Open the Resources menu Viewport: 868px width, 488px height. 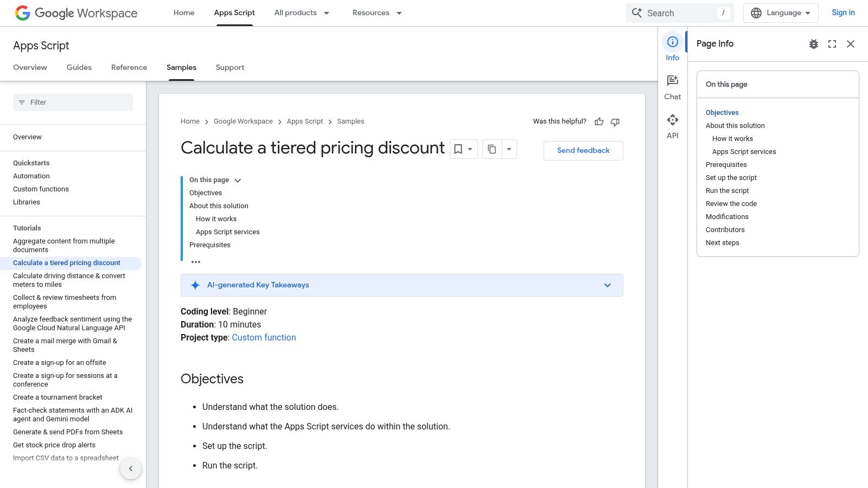(x=376, y=12)
